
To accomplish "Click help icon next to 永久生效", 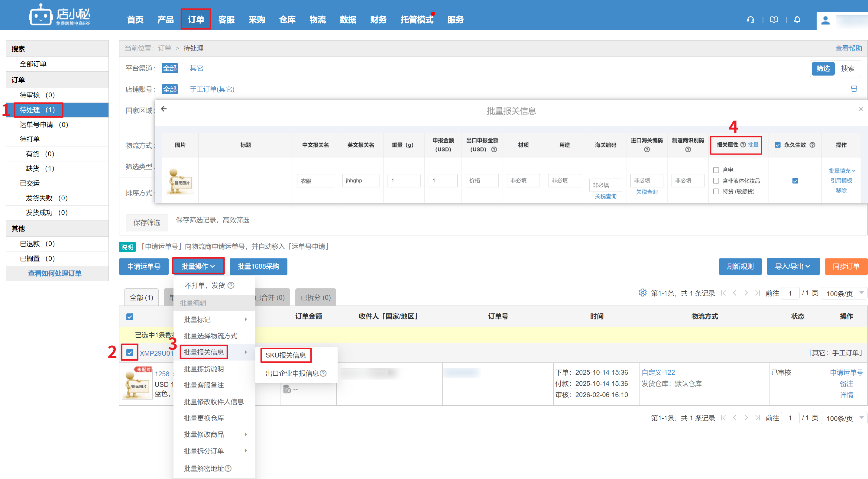I will [x=812, y=145].
